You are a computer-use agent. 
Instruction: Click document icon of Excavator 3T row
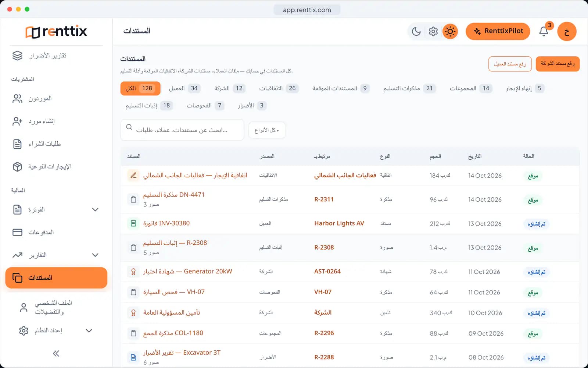click(133, 357)
